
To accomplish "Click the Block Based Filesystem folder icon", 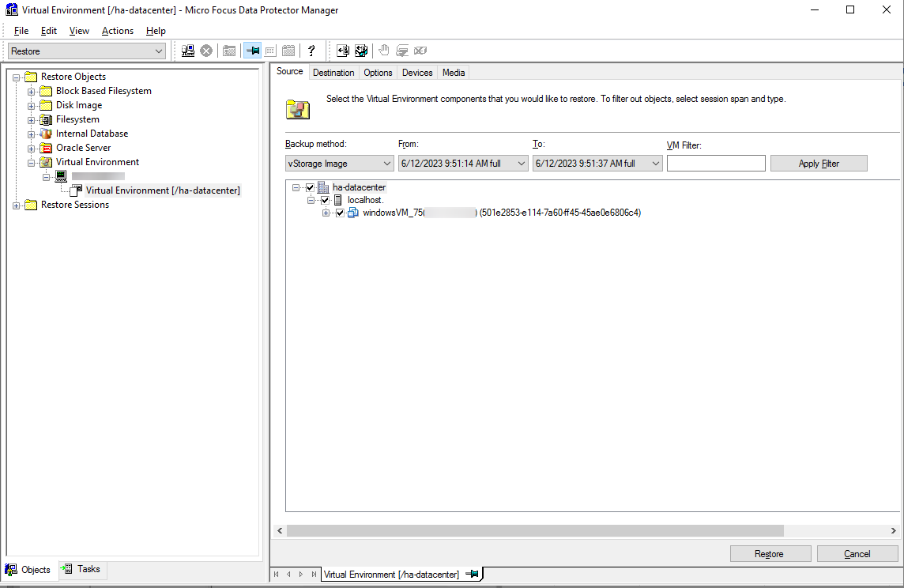I will point(46,91).
